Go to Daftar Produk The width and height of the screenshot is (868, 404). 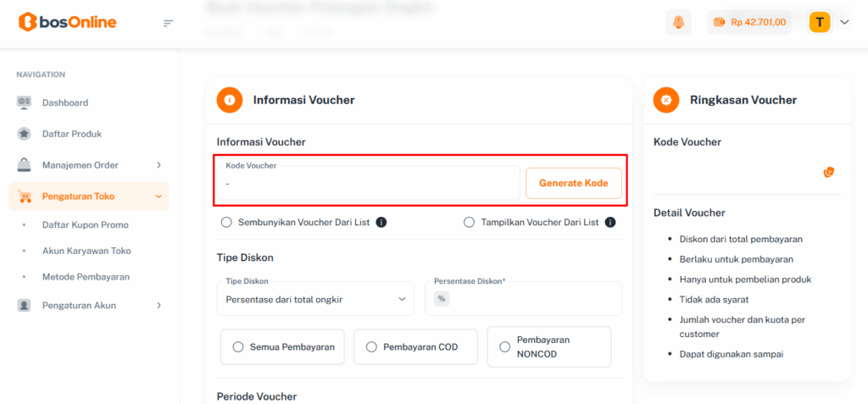(72, 134)
